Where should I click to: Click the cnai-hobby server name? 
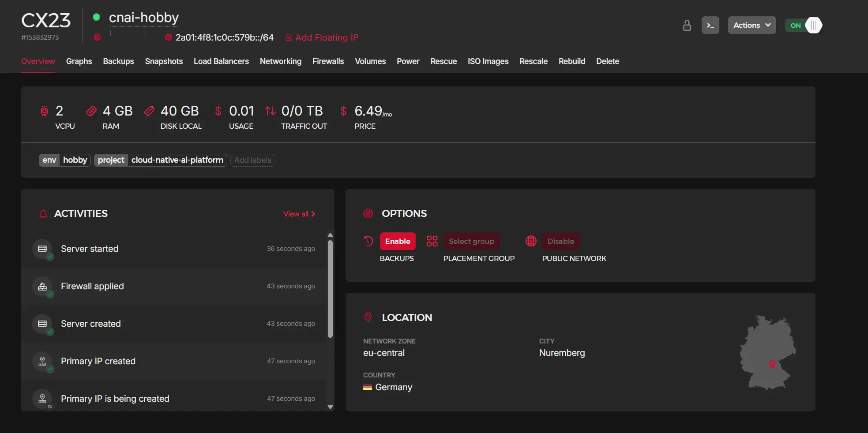[x=144, y=17]
